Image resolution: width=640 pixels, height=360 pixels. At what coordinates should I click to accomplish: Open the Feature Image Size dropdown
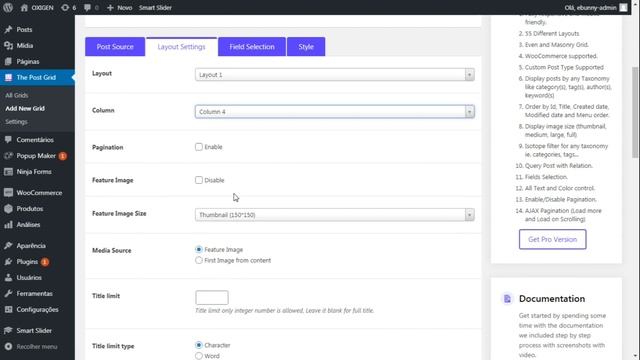click(335, 215)
